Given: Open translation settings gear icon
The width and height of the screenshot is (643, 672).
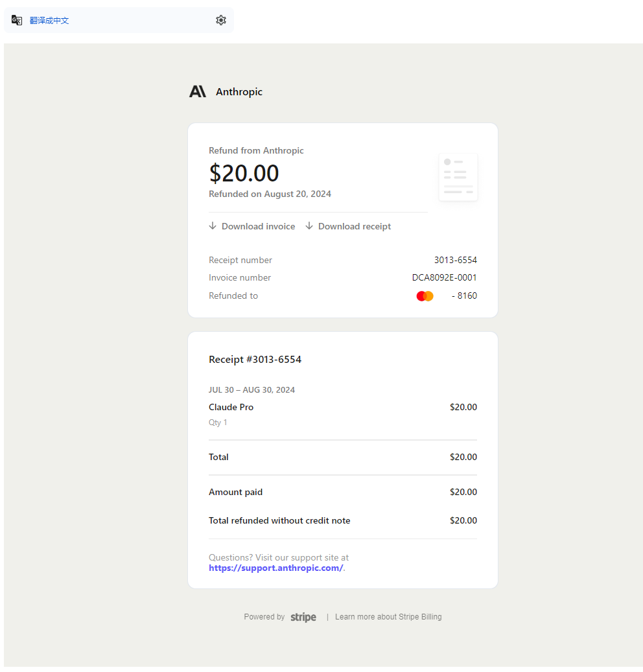Looking at the screenshot, I should [x=221, y=20].
